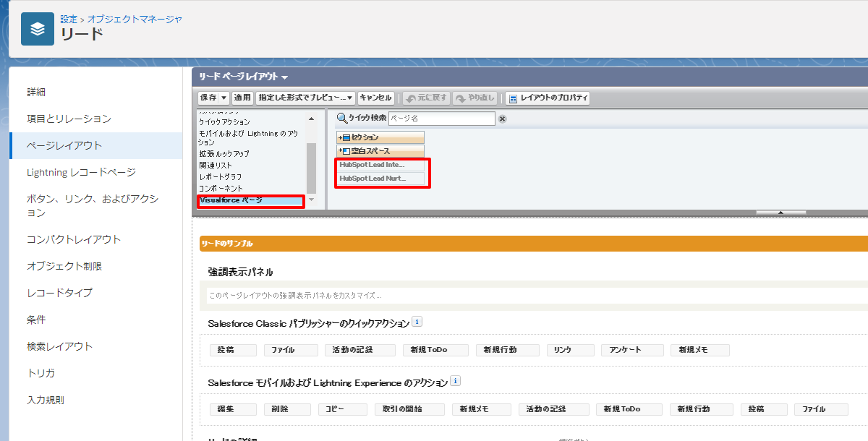Select the 空白スペース blank space palette item
Image resolution: width=868 pixels, height=441 pixels.
[380, 151]
